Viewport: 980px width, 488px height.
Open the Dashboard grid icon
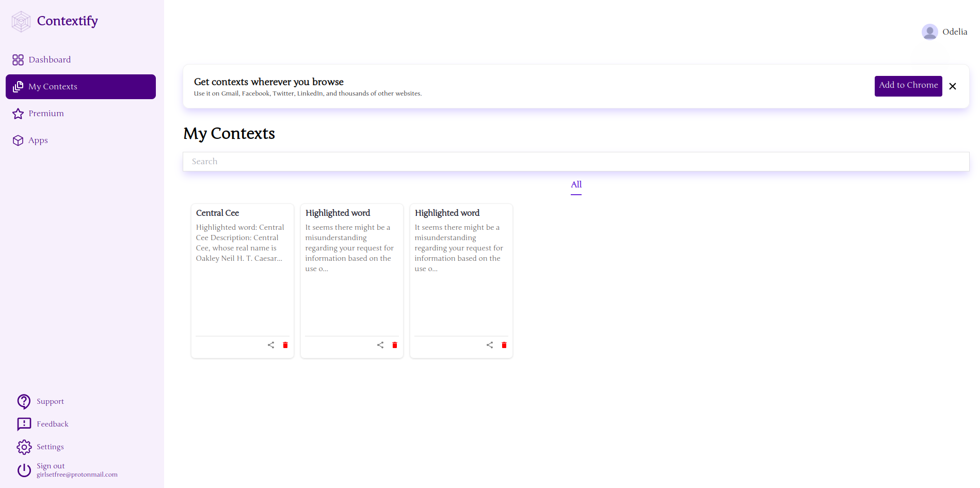18,60
